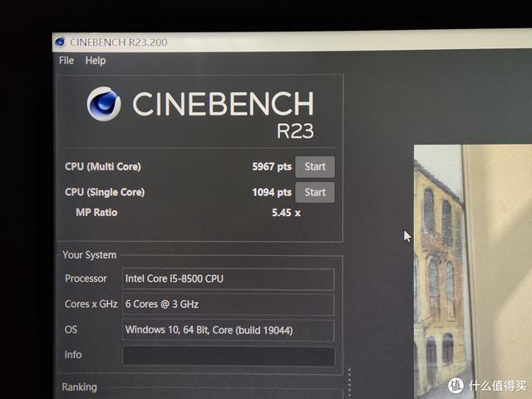Screen dimensions: 532x399
Task: Select the 5967 pts multi core score
Action: (x=272, y=166)
